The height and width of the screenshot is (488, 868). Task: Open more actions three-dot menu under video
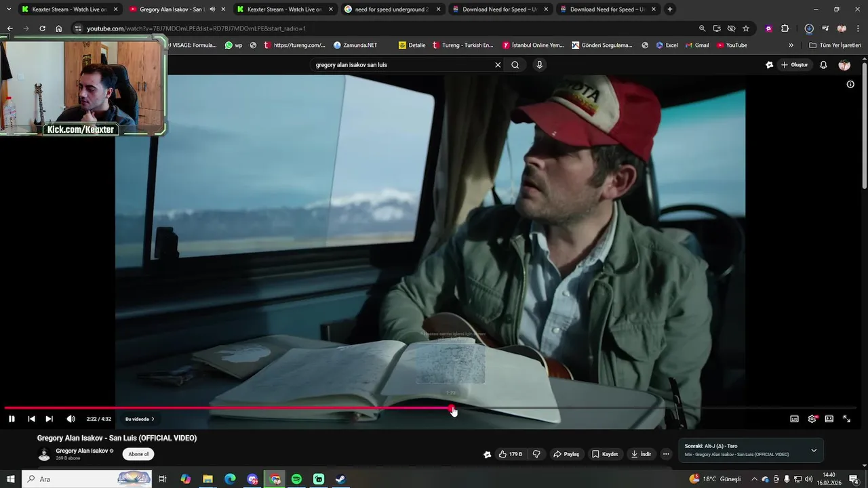(x=666, y=454)
